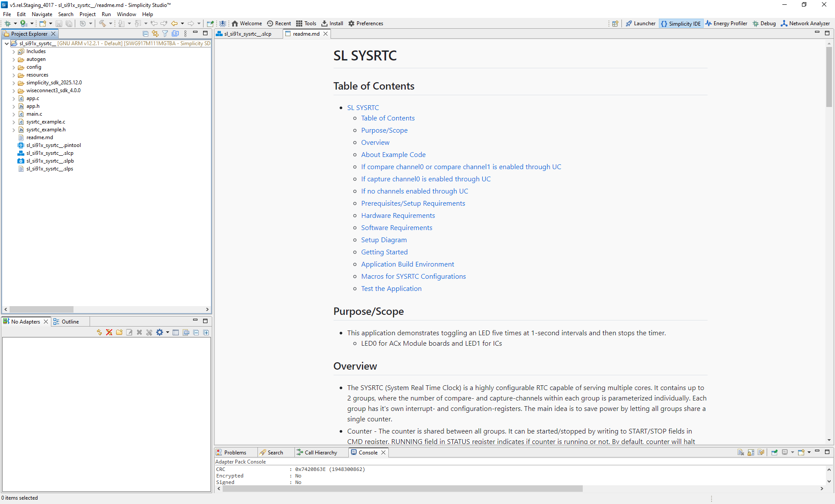This screenshot has height=504, width=835.
Task: Select main.c in Project Explorer
Action: (x=34, y=114)
